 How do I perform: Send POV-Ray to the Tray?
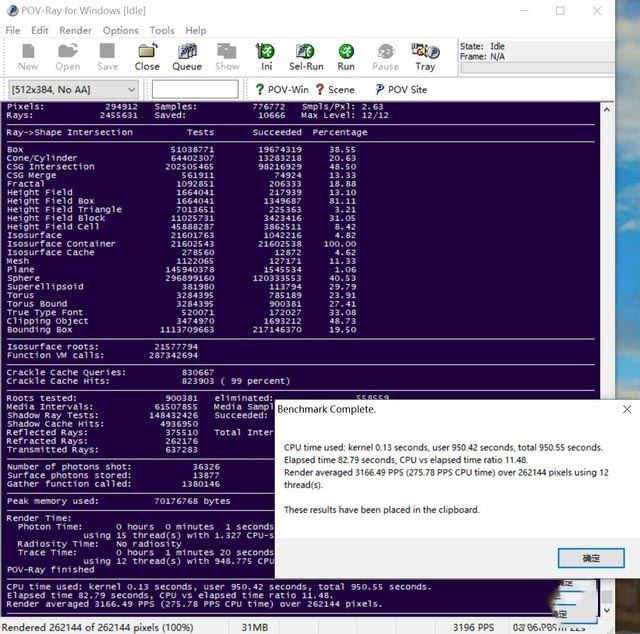(425, 57)
